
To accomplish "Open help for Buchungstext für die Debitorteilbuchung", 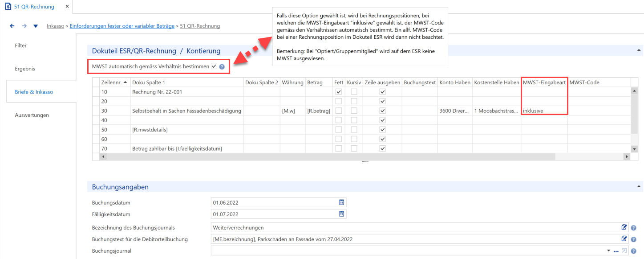I will [633, 239].
